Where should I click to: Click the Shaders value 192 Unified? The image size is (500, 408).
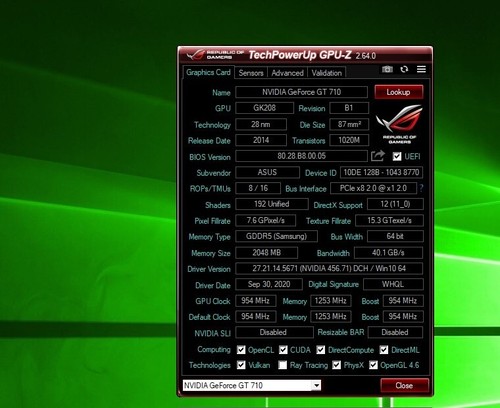click(272, 204)
